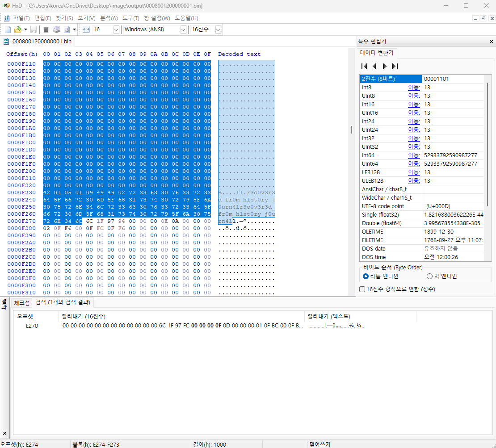This screenshot has width=496, height=448.
Task: Go to next byte in data inspector
Action: (384, 66)
